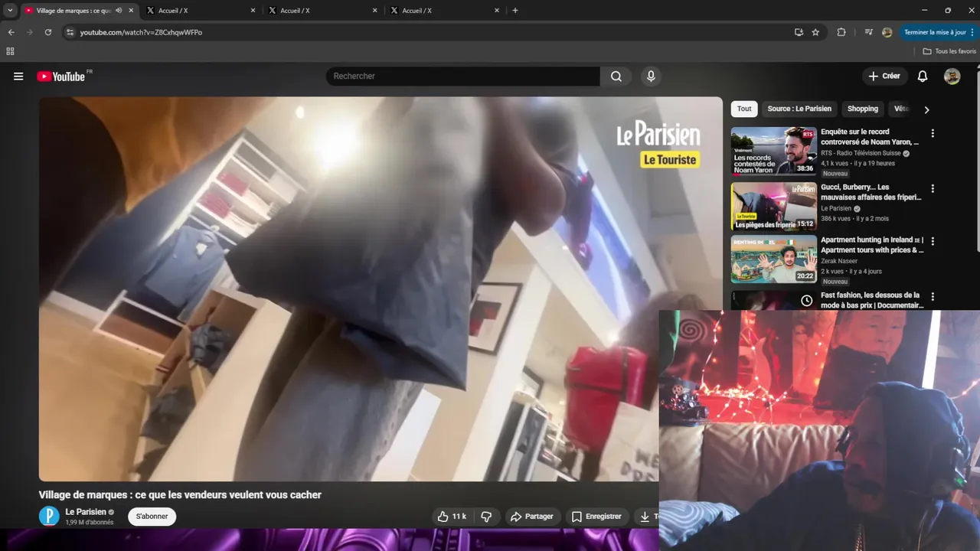Show more filter chips with the right arrow

pyautogui.click(x=926, y=109)
